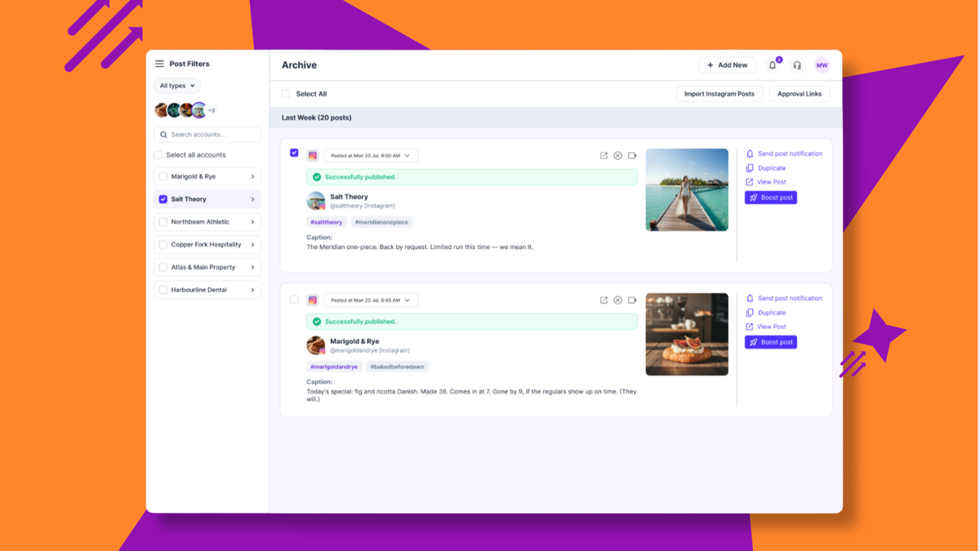Image resolution: width=980 pixels, height=551 pixels.
Task: Click the Add New button
Action: click(x=727, y=65)
